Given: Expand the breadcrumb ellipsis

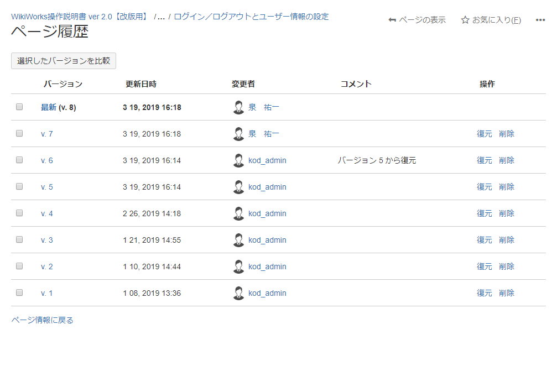Looking at the screenshot, I should [161, 17].
